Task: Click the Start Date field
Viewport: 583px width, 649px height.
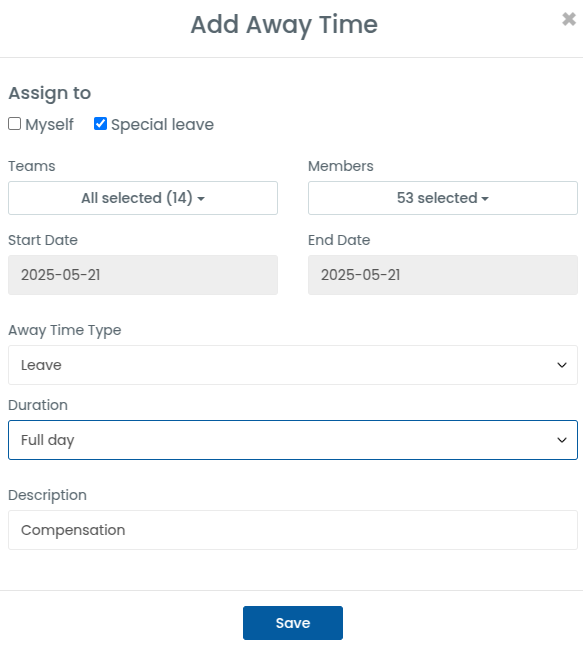Action: point(143,275)
